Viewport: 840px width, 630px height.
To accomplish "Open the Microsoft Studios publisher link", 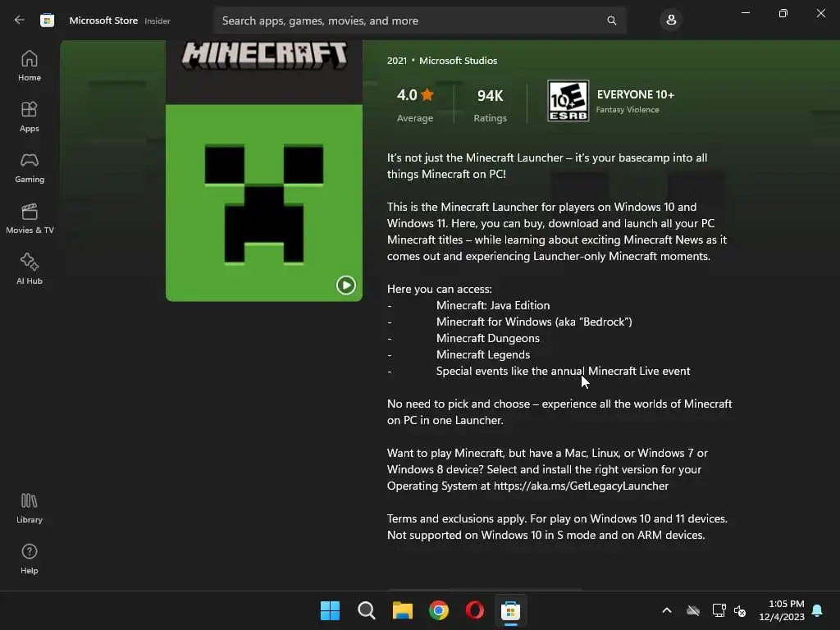I will (x=458, y=61).
